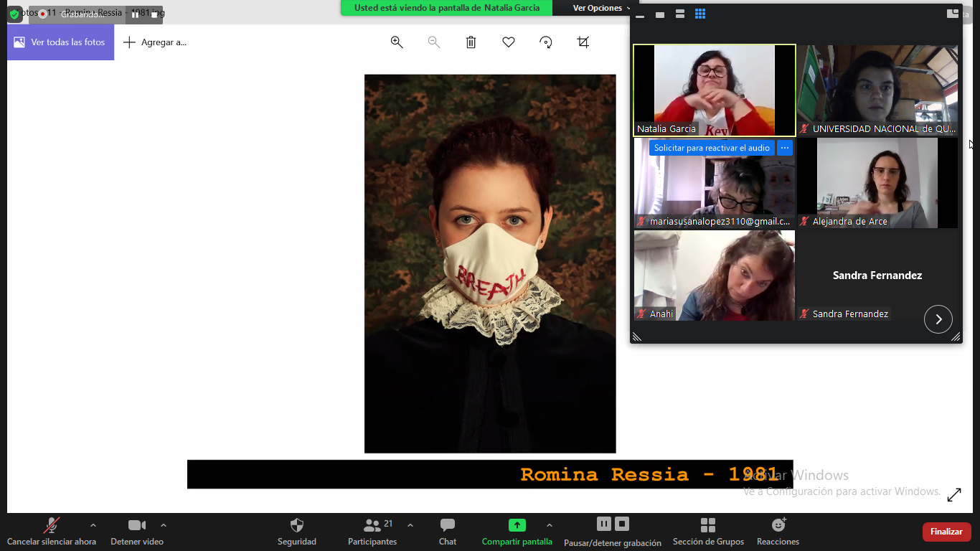Select Alejandra de Arce video thumbnail
This screenshot has height=551, width=980.
click(877, 182)
